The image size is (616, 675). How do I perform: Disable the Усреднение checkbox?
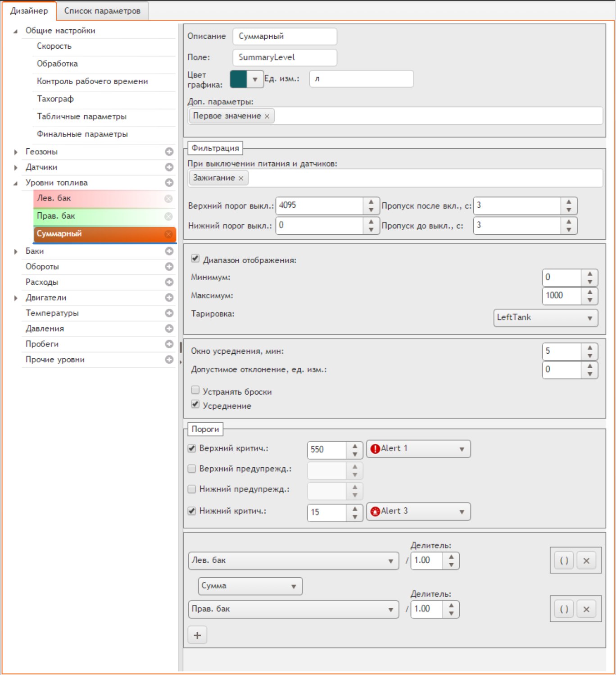195,404
